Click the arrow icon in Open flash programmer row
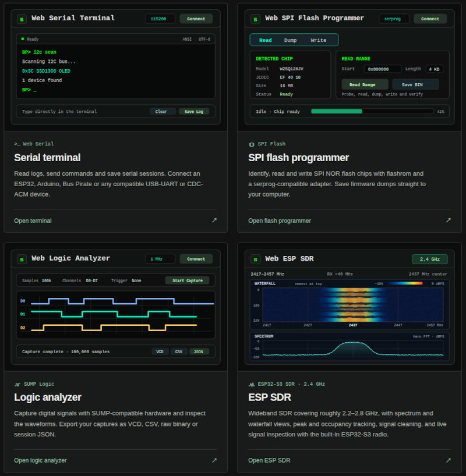This screenshot has height=476, width=466. [x=449, y=221]
